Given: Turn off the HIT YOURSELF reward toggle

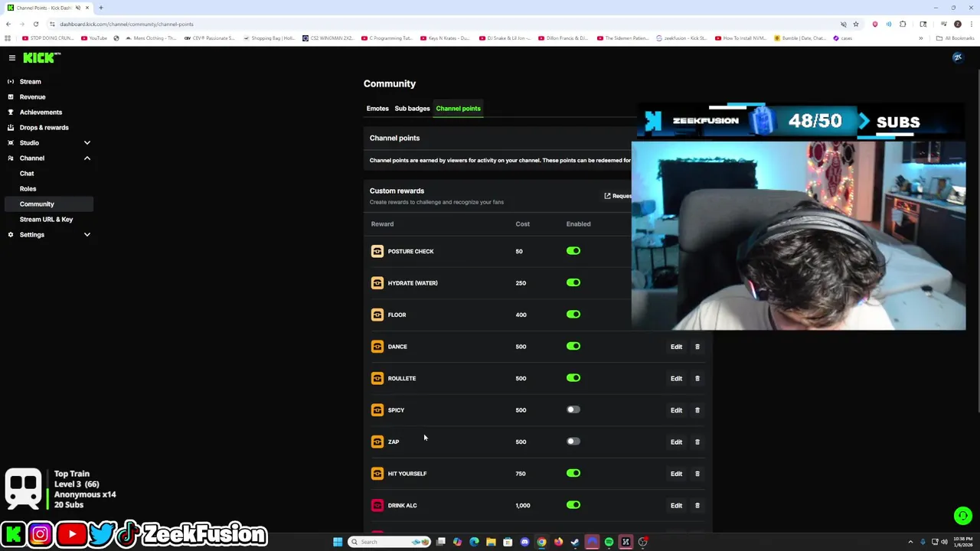Looking at the screenshot, I should [x=573, y=473].
